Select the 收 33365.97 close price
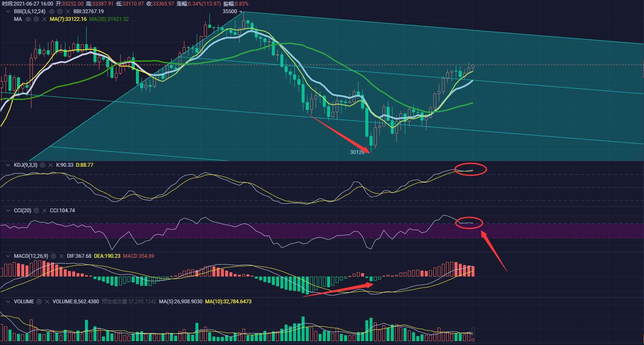Screen dimensions: 644x345 click(x=160, y=3)
